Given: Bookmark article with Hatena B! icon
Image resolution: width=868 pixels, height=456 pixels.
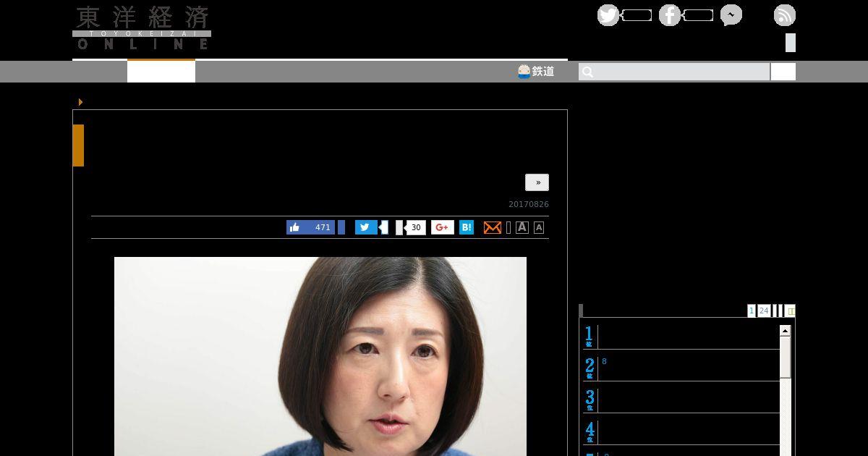Looking at the screenshot, I should click(x=467, y=227).
